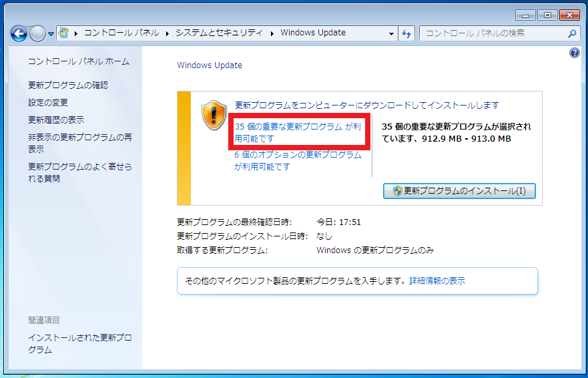This screenshot has height=378, width=588.
Task: Open 更新履歴の表示 in sidebar
Action: coord(56,120)
